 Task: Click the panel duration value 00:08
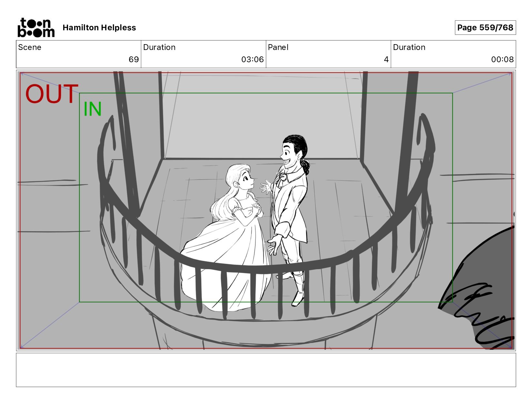(502, 59)
